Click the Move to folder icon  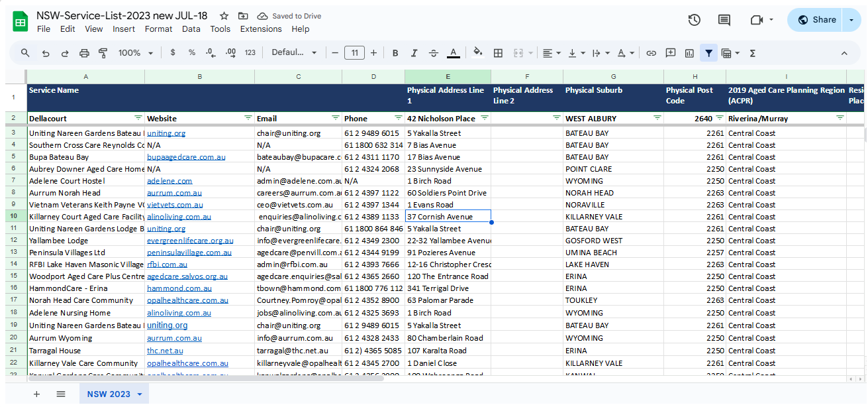click(243, 16)
